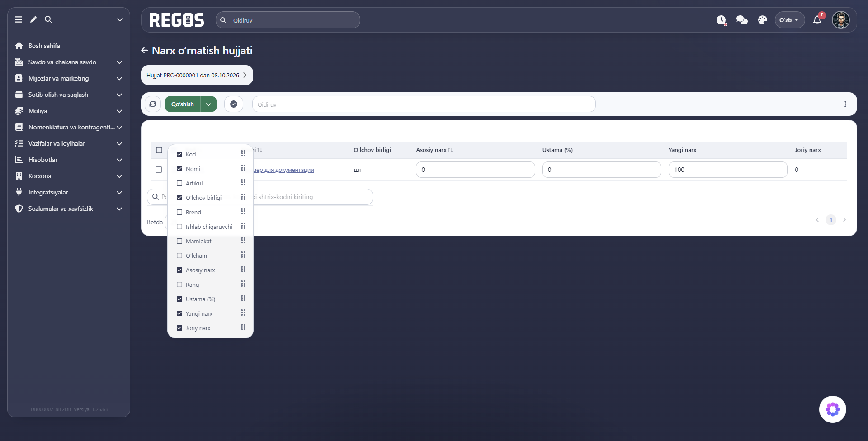Open Korxona menu item
Screen dimensions: 868x441
(x=69, y=176)
